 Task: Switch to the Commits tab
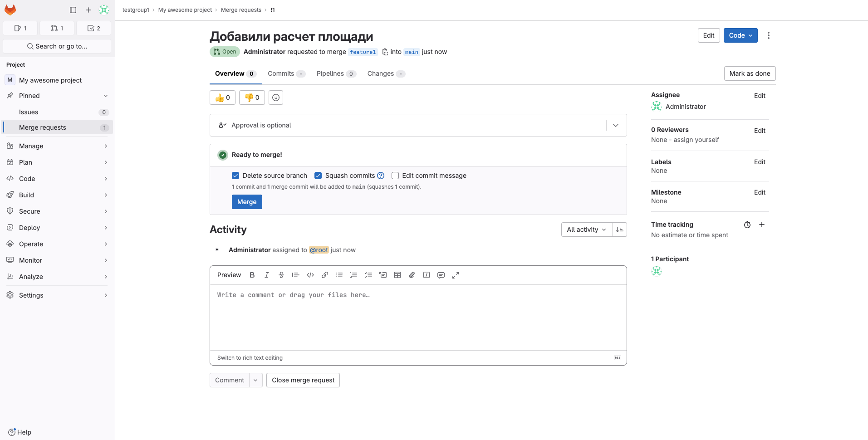pos(281,73)
